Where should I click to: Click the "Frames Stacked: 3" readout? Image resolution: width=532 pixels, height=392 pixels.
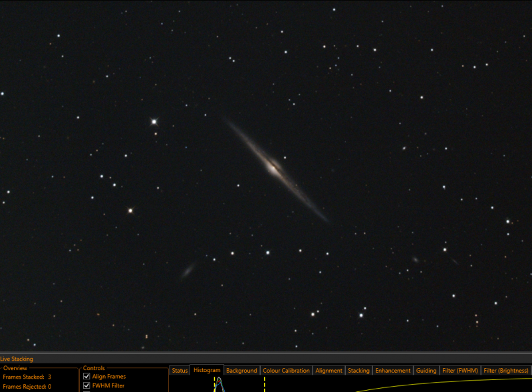click(x=27, y=377)
